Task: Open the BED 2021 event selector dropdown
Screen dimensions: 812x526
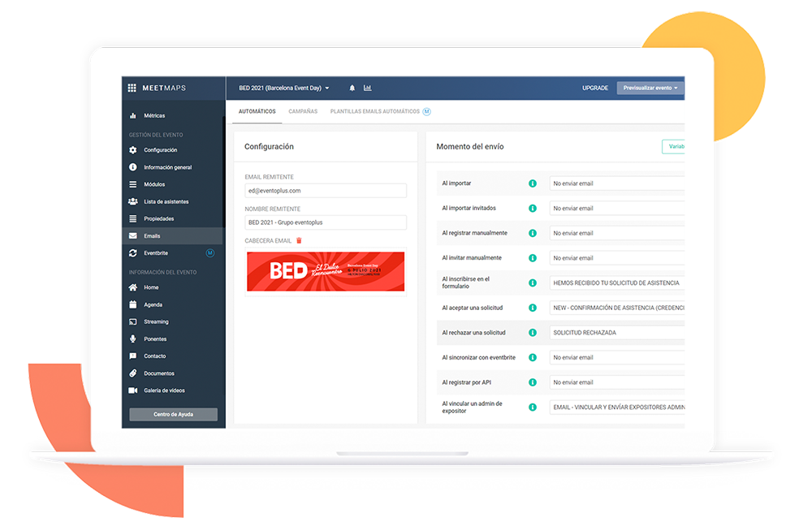Action: pos(283,88)
